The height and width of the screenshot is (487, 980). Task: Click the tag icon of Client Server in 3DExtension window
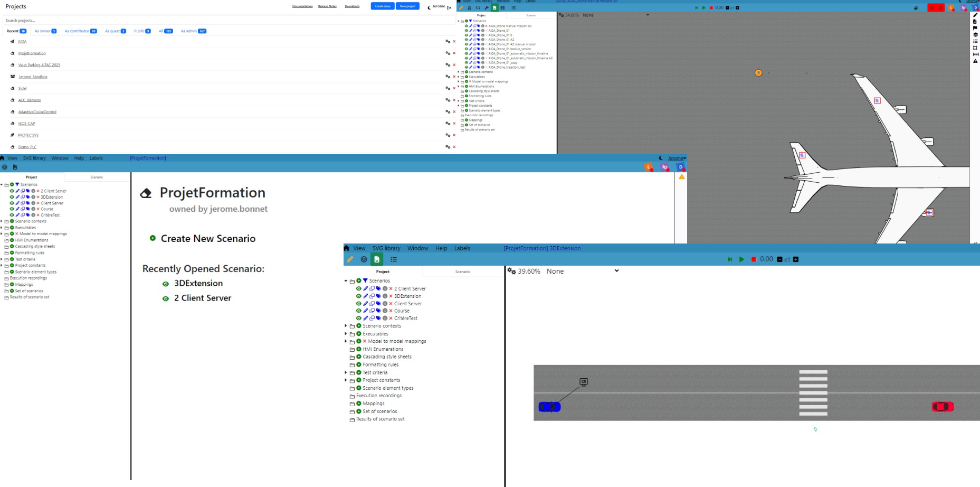click(378, 304)
